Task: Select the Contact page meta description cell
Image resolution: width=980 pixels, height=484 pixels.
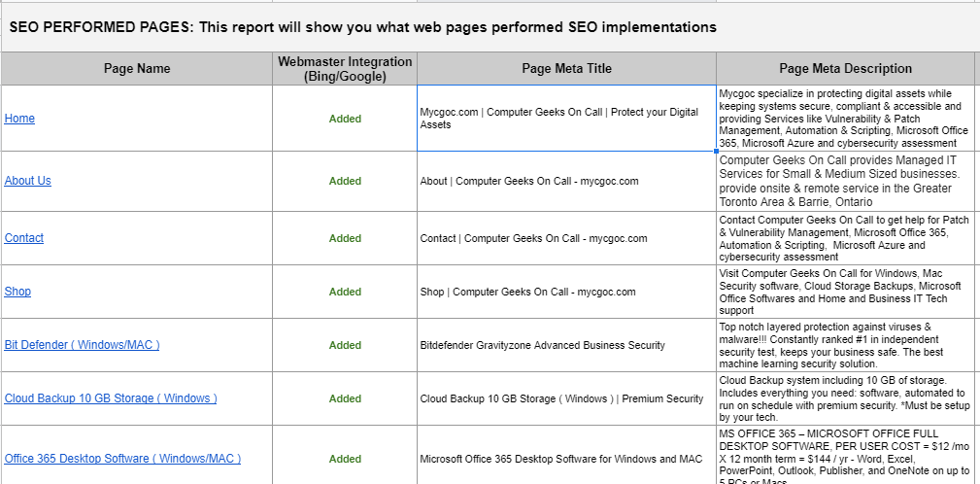Action: click(845, 238)
